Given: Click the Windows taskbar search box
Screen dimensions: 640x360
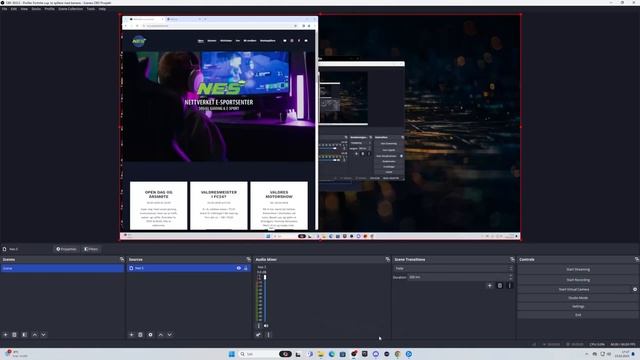Looking at the screenshot, I should tap(258, 354).
